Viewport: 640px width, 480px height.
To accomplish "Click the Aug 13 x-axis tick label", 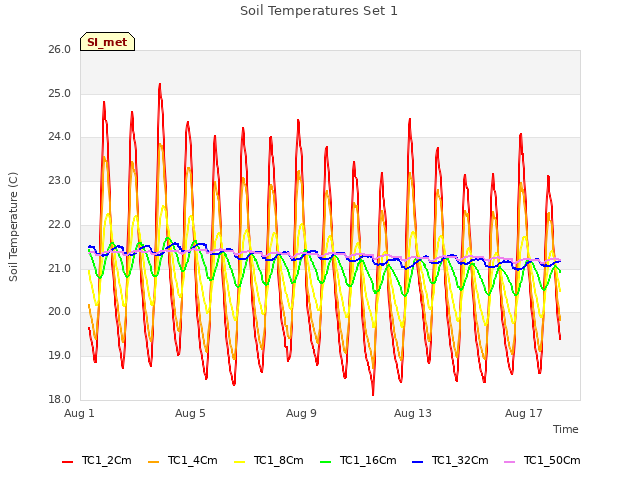I will pos(413,413).
